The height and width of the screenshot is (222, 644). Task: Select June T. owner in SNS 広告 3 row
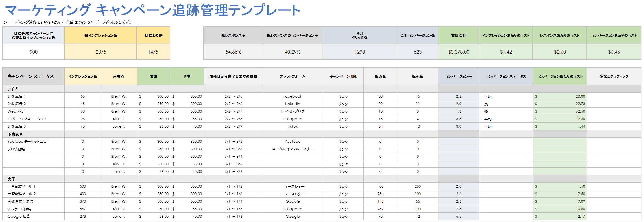(x=119, y=126)
